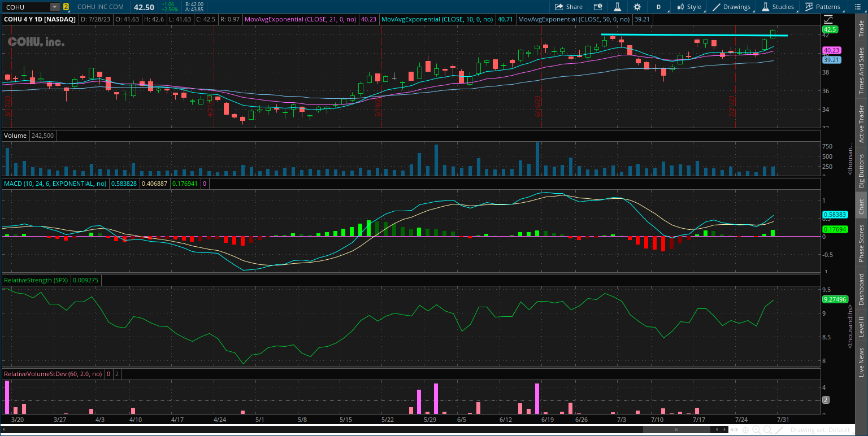Switch to Times And Sales side tab
The width and height of the screenshot is (868, 436).
click(861, 71)
